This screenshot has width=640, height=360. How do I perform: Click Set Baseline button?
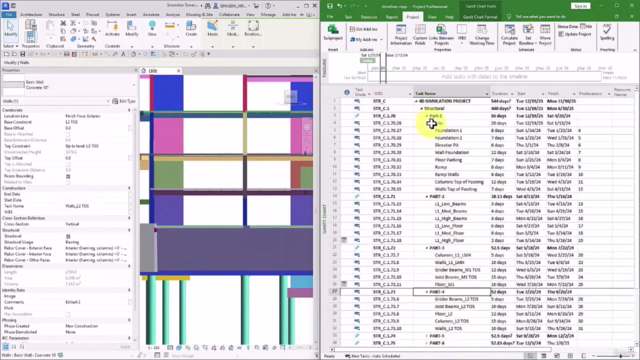coord(528,35)
